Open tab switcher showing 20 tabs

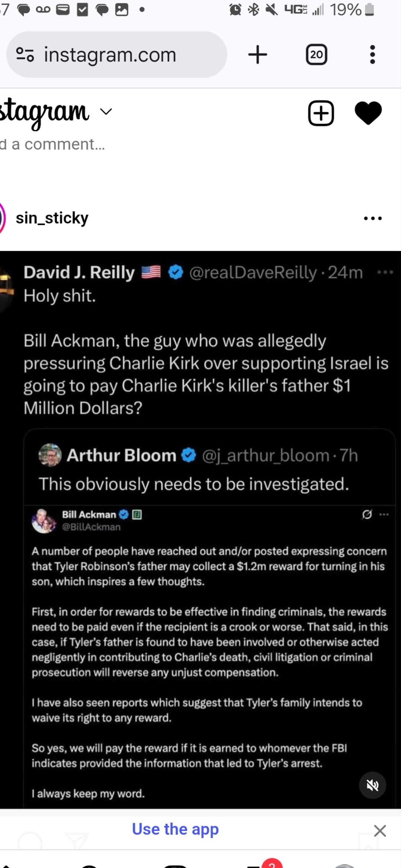tap(316, 55)
